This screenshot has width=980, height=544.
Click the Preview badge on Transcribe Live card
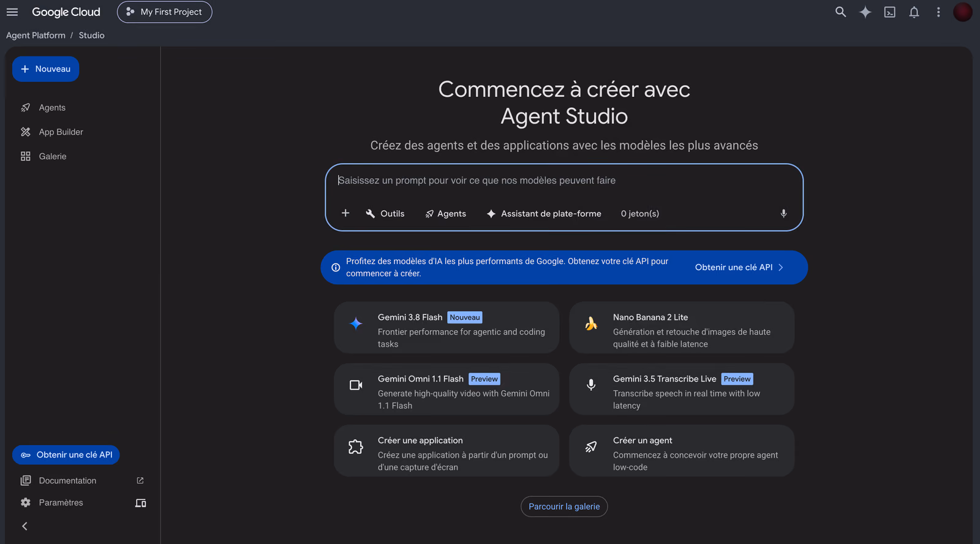coord(737,379)
